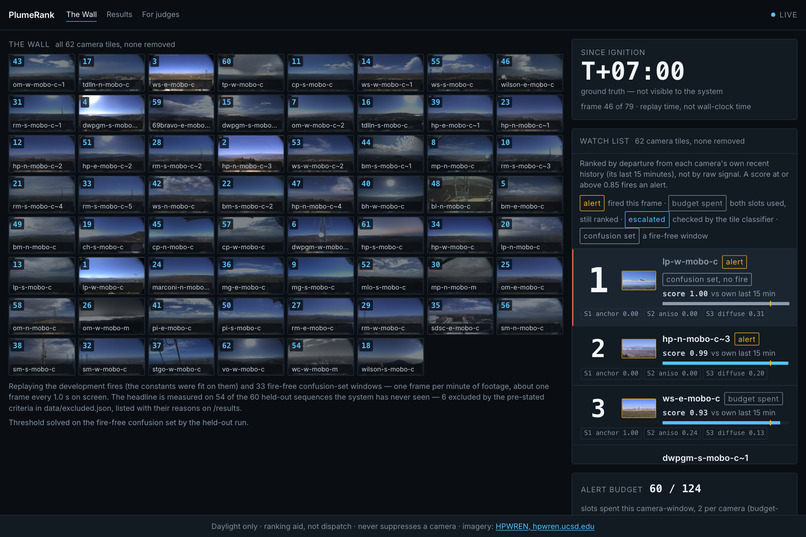This screenshot has width=806, height=537.
Task: Open the PlumeRank home logo
Action: click(31, 15)
